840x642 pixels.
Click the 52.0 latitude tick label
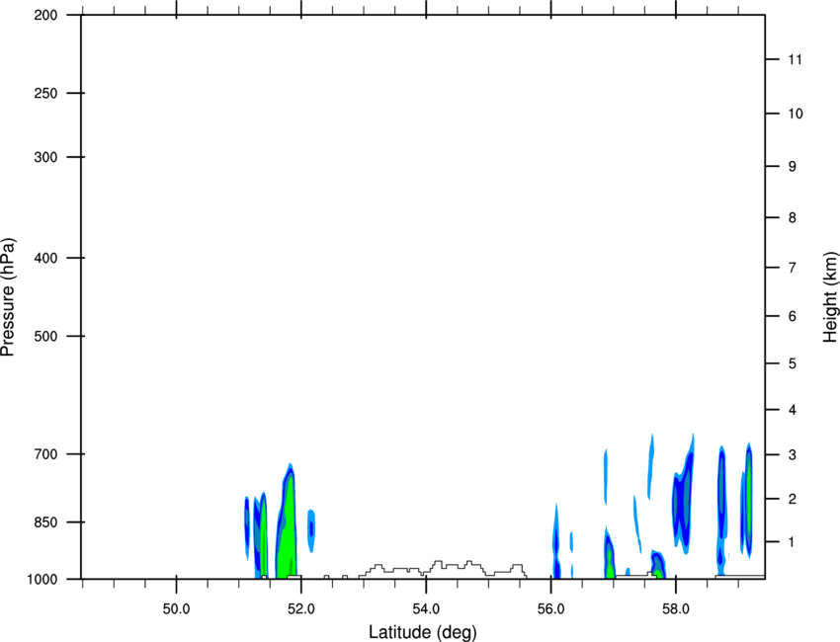(301, 609)
